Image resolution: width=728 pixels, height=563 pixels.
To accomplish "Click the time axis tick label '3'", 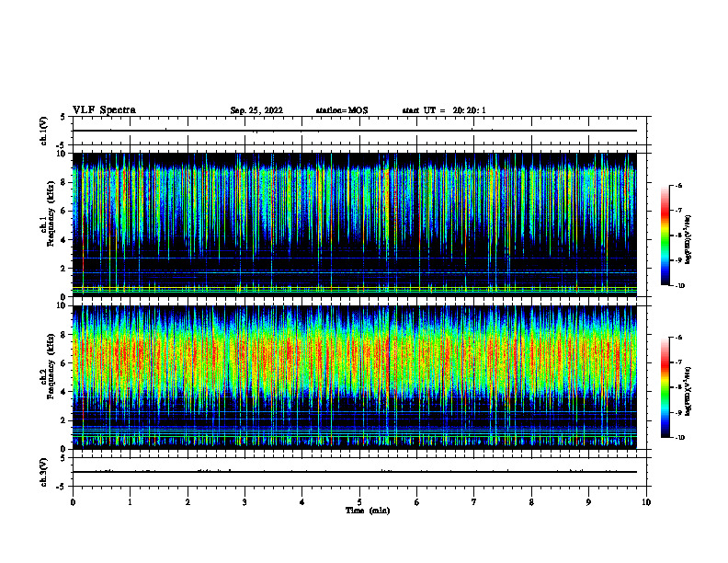I will 245,502.
